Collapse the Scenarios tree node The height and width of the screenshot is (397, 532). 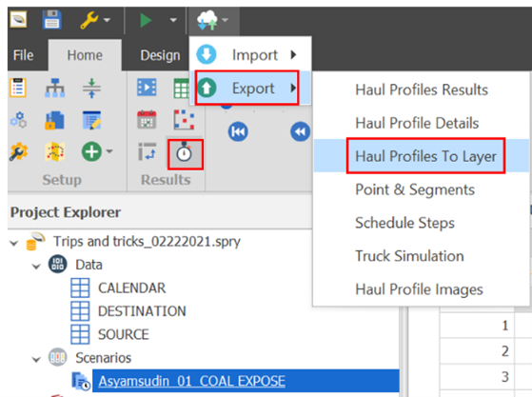tap(36, 359)
